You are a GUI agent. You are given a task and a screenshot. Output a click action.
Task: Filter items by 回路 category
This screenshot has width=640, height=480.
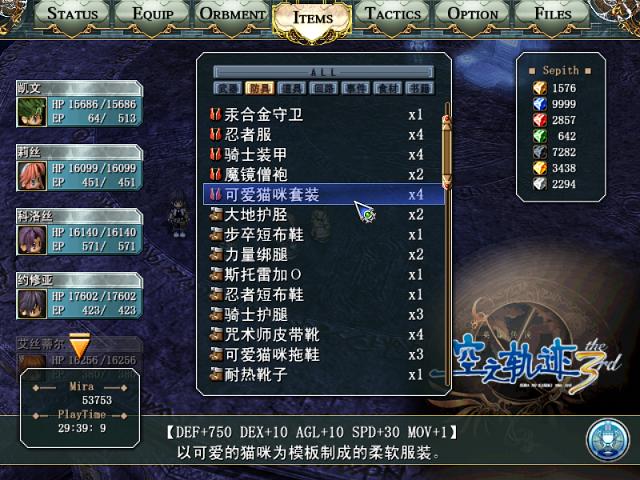tap(323, 88)
